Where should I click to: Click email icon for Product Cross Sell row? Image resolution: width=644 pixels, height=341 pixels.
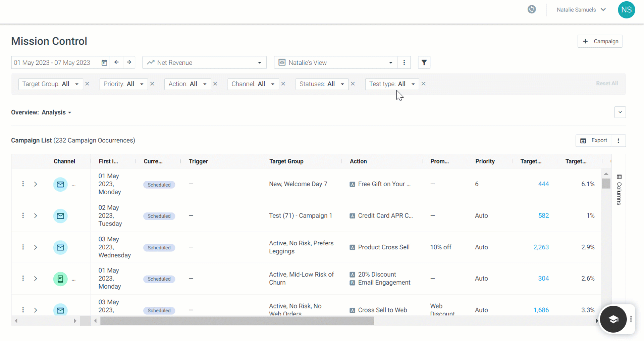pyautogui.click(x=60, y=247)
